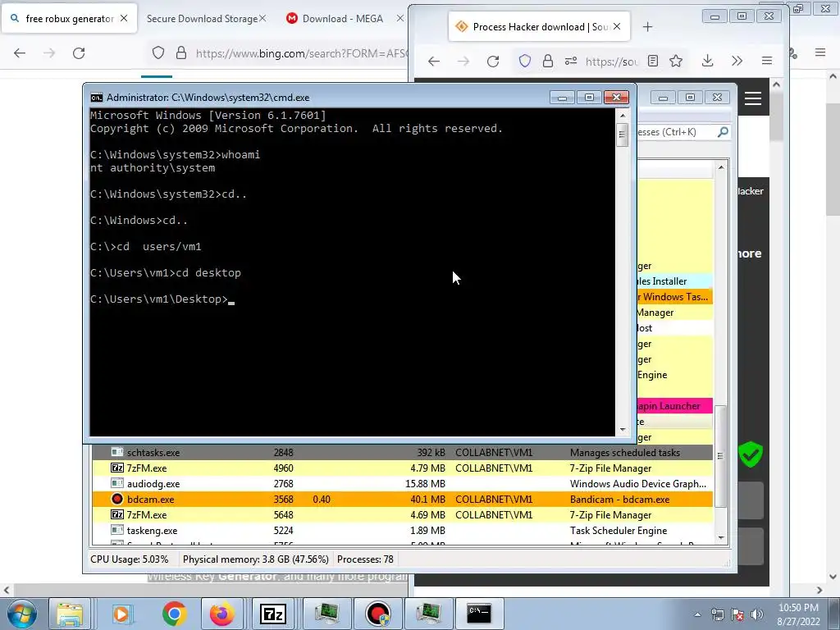Open tracking protection shield in Bing window
This screenshot has height=630, width=840.
click(158, 52)
